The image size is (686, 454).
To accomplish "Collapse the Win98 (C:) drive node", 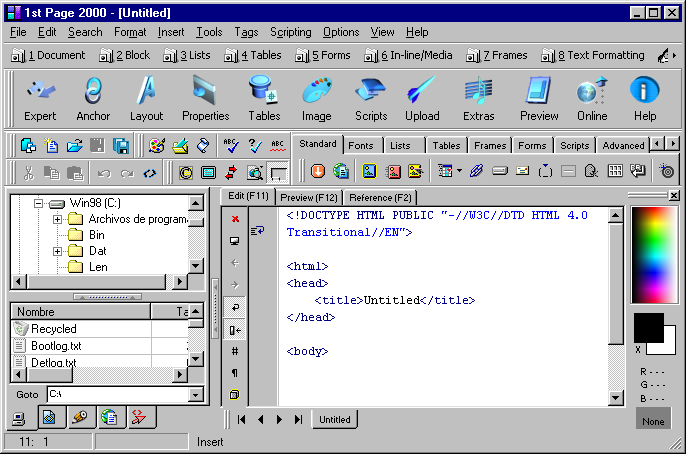I will coord(39,203).
